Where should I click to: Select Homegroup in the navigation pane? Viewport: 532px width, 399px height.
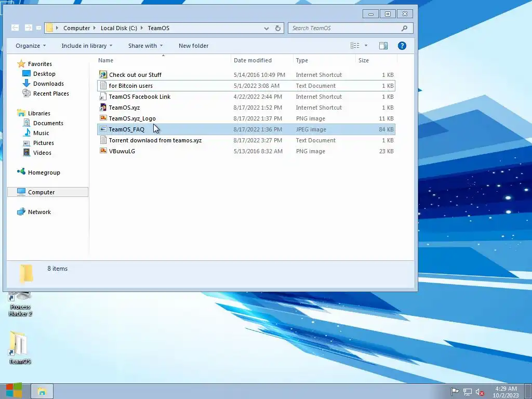(x=44, y=172)
